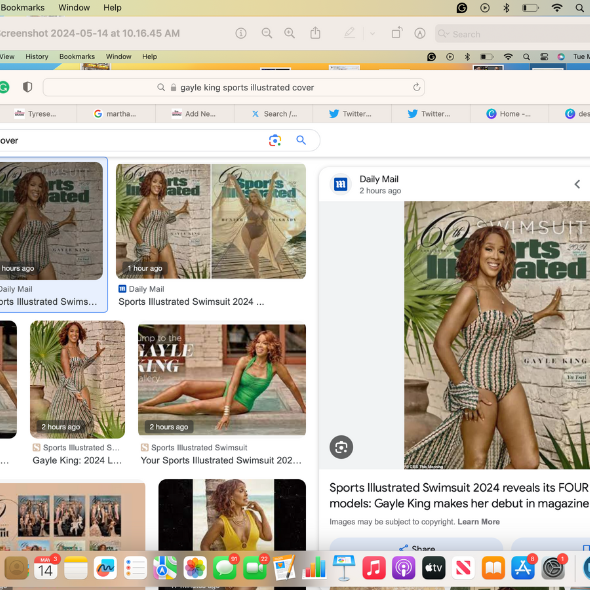This screenshot has height=590, width=590.
Task: Rotate the image with Preview's rotate icon
Action: click(x=397, y=33)
